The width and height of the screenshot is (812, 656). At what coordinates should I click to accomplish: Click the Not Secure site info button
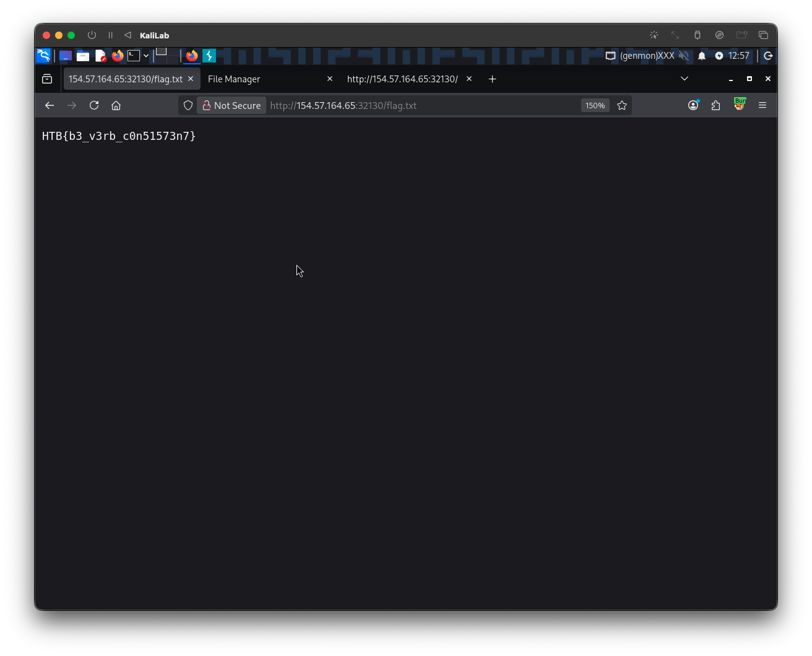[231, 105]
